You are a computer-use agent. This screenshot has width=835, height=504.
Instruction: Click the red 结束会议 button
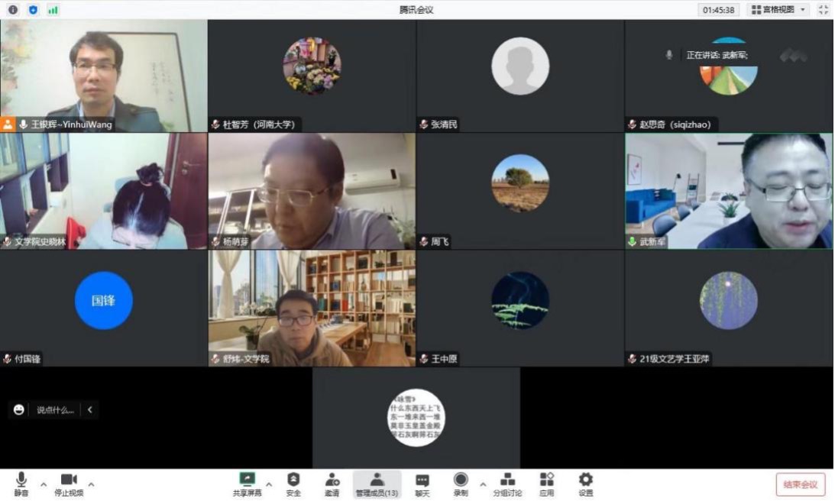800,485
